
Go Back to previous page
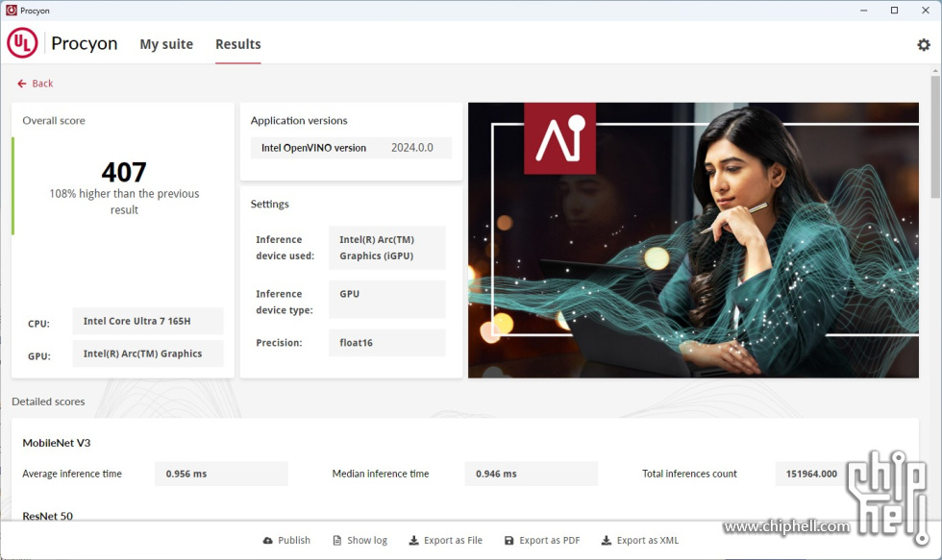point(35,84)
